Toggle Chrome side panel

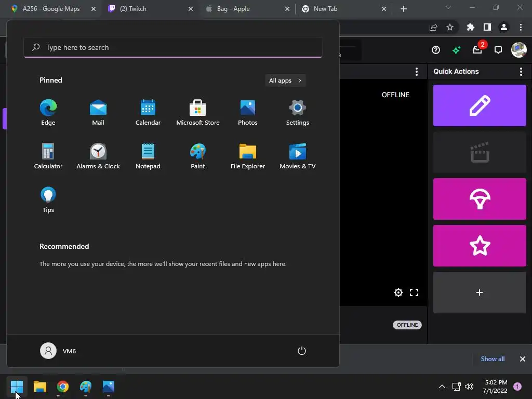tap(487, 27)
